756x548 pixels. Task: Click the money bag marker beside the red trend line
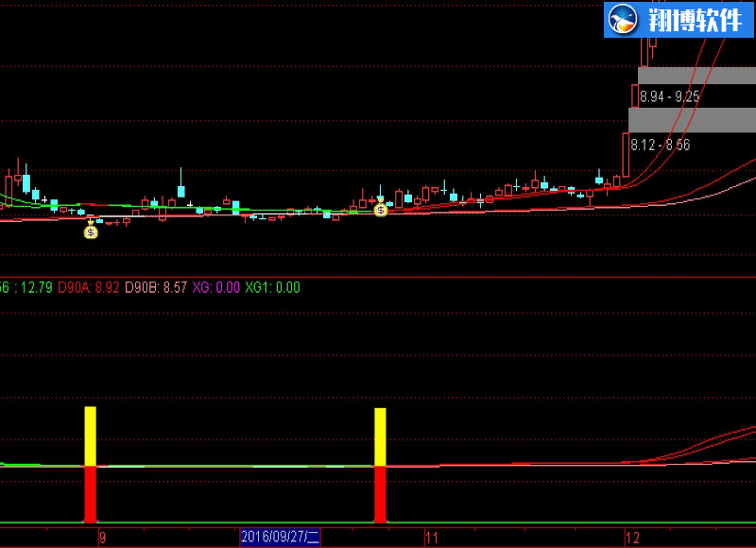tap(381, 210)
